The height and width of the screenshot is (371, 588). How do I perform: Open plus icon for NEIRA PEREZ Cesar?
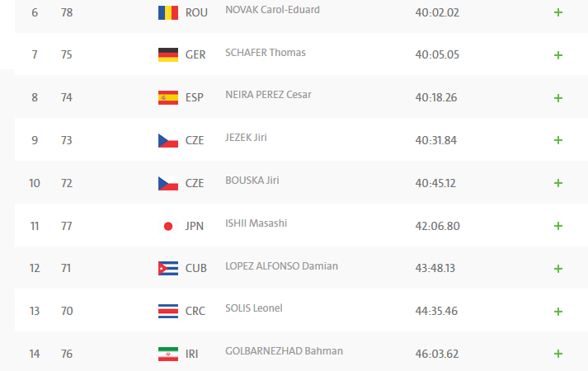click(558, 98)
